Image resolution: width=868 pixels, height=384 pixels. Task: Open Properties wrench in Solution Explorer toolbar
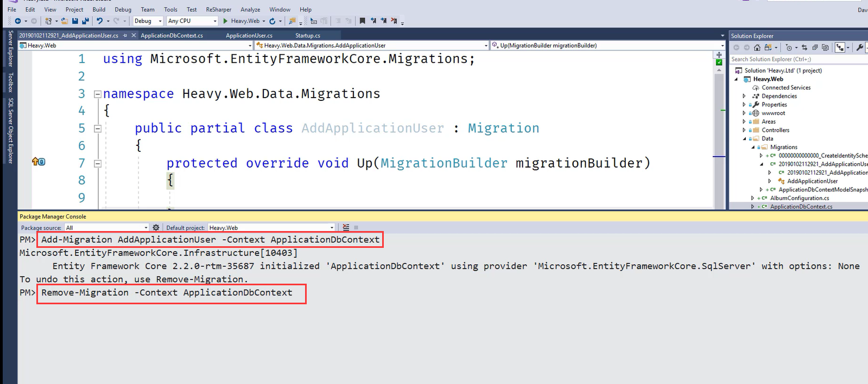coord(860,48)
